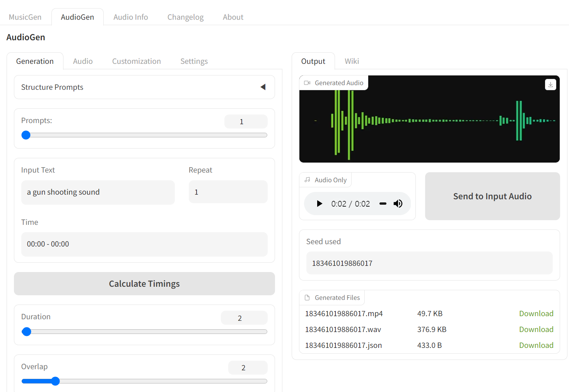Play the Audio Only clip

320,204
